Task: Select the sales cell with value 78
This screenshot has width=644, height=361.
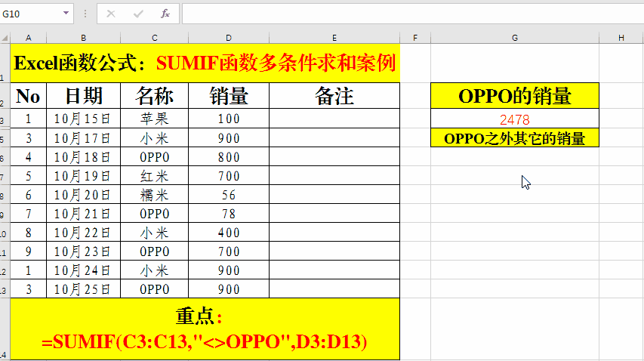Action: coord(229,214)
